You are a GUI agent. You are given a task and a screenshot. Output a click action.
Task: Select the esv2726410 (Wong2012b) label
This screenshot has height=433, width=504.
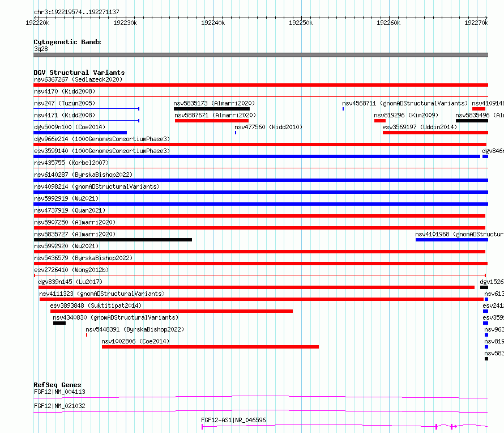pyautogui.click(x=71, y=270)
